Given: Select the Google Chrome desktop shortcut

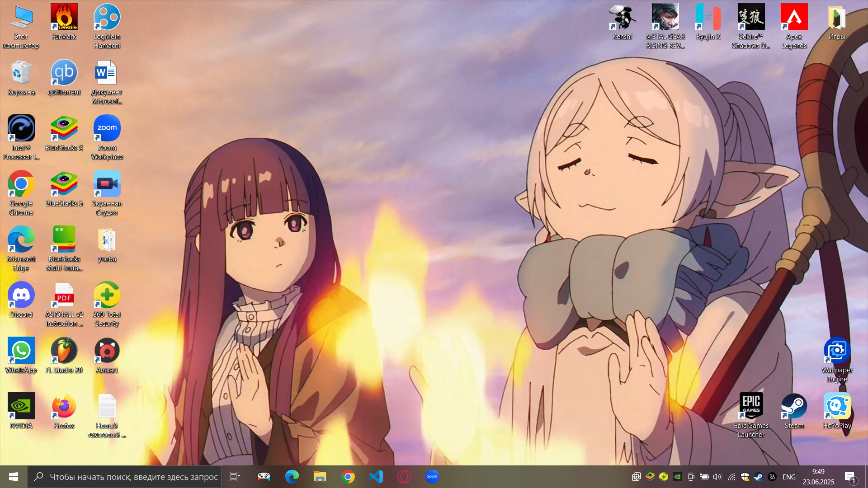Looking at the screenshot, I should point(21,193).
